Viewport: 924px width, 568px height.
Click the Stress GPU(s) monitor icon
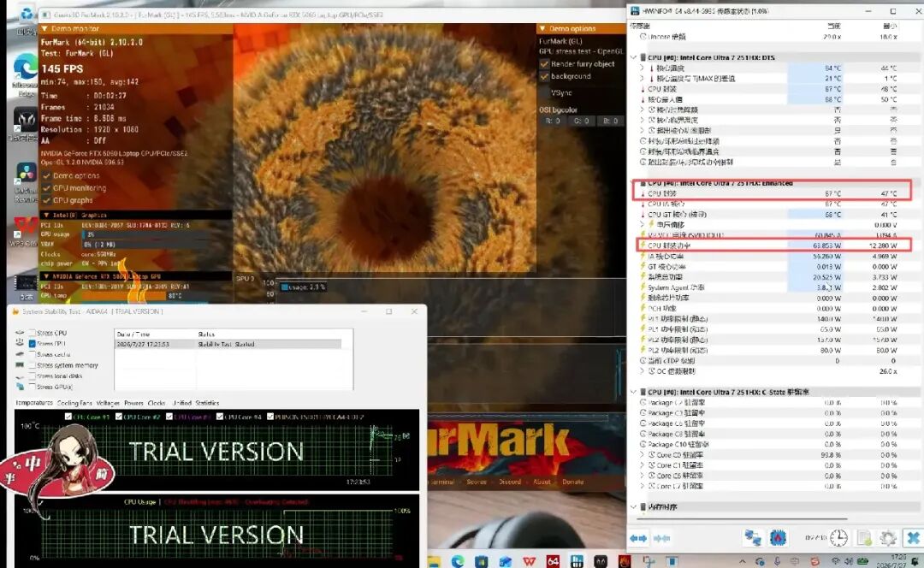pyautogui.click(x=20, y=387)
